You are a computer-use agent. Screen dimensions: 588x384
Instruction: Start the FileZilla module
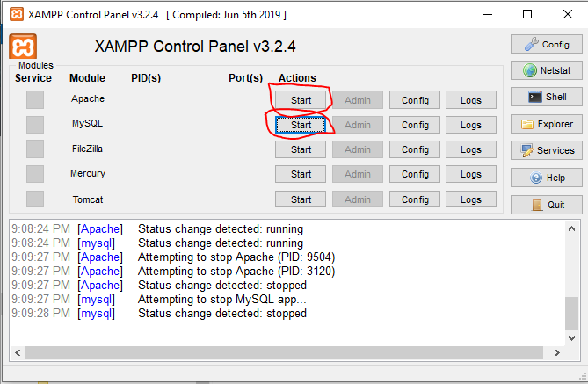(301, 149)
